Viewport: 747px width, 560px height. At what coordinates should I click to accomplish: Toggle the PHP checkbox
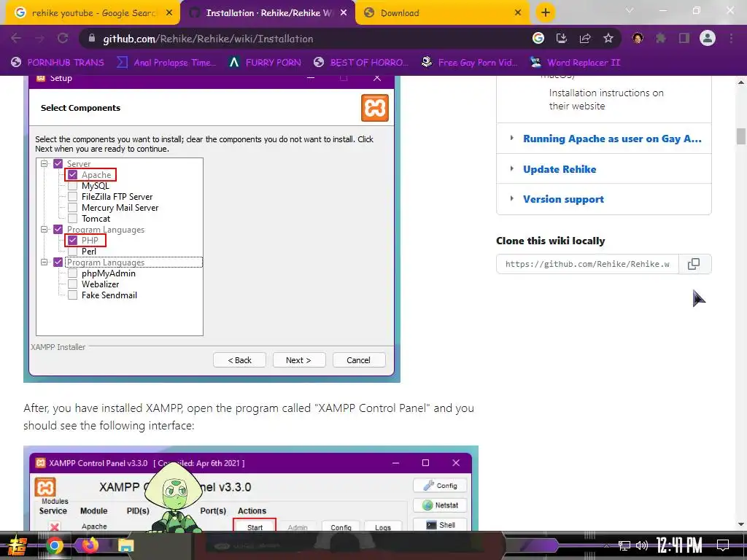[72, 241]
